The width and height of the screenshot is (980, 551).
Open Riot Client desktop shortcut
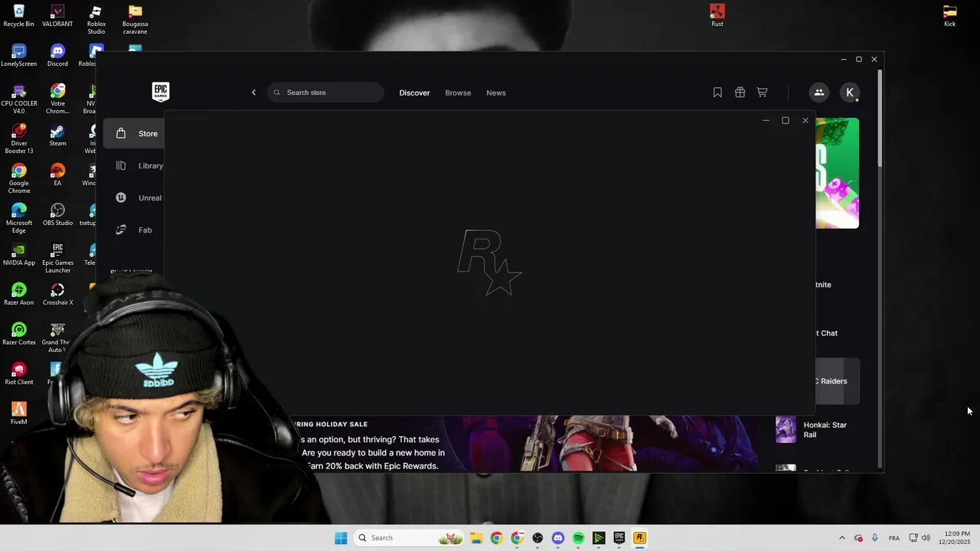[18, 374]
